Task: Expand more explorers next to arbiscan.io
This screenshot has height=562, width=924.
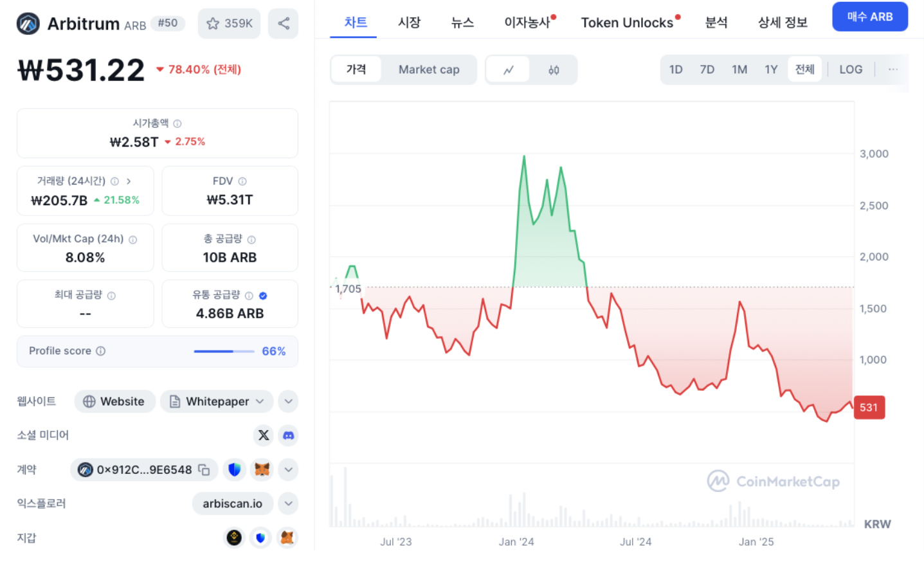Action: click(289, 503)
